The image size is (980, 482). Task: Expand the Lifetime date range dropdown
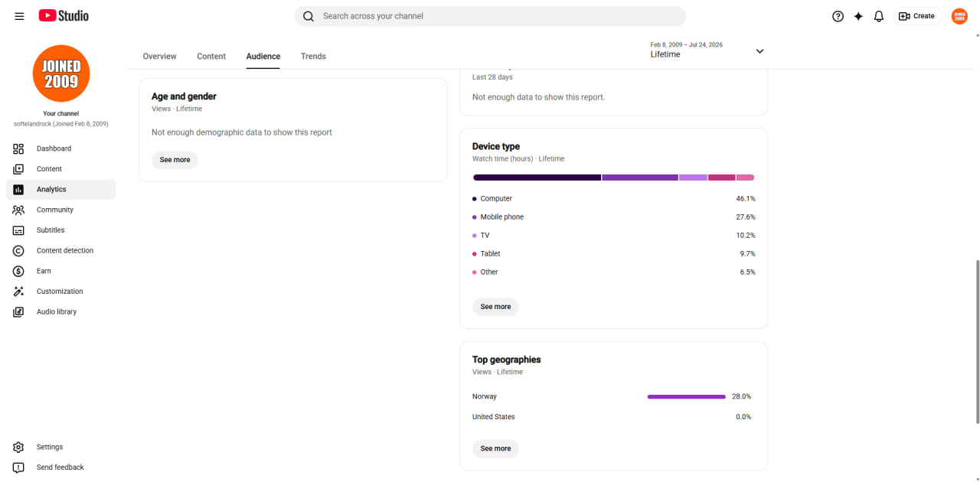coord(707,50)
